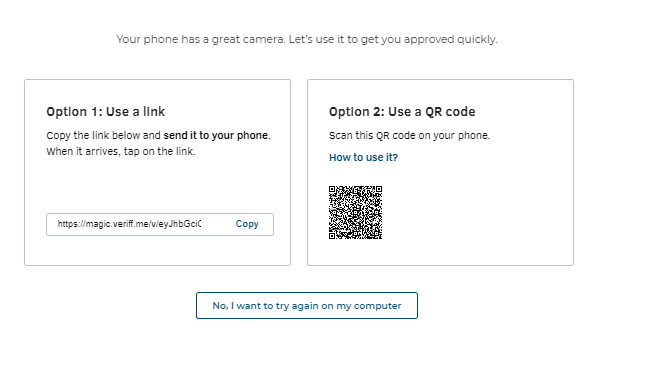Click the "Copy the link below and" text

[103, 135]
